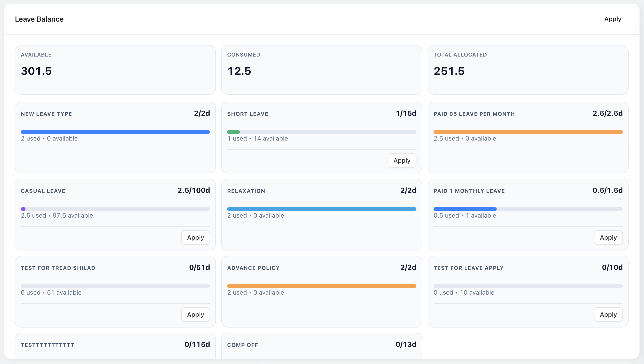Click the Paid 05 Leave Per Month progress bar
The height and width of the screenshot is (364, 644).
click(x=528, y=132)
